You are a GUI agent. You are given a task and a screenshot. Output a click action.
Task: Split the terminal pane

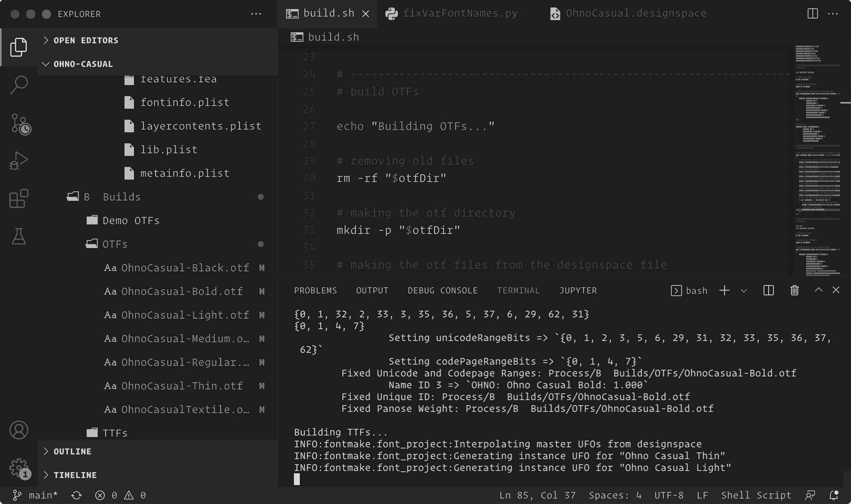pyautogui.click(x=768, y=290)
